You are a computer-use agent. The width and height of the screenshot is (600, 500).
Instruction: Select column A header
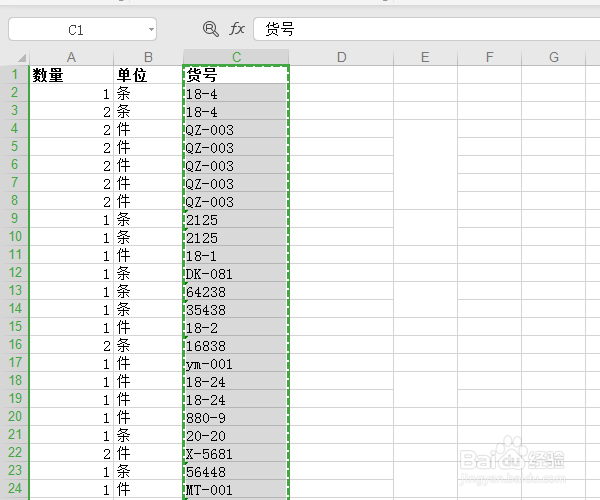(72, 57)
